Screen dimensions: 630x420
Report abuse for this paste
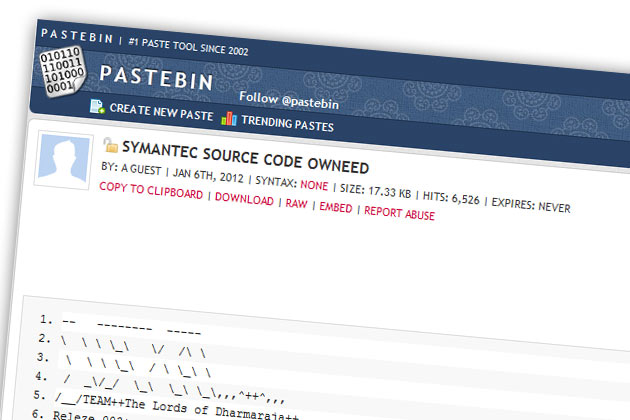(x=399, y=213)
